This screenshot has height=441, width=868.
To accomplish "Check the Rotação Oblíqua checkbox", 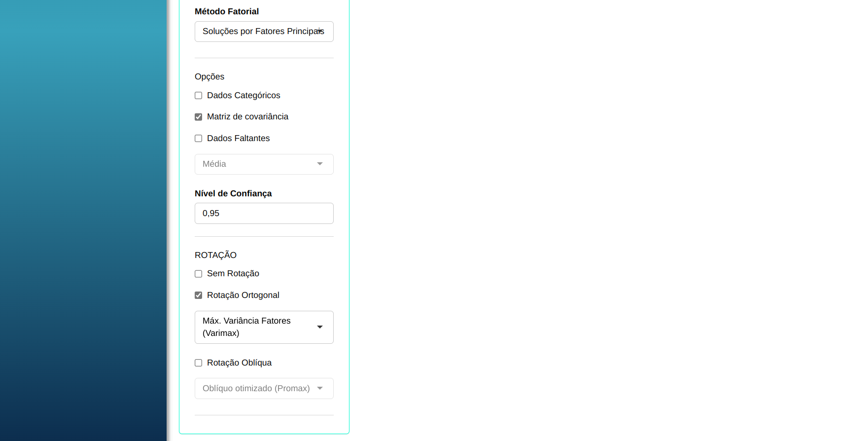I will [x=199, y=363].
